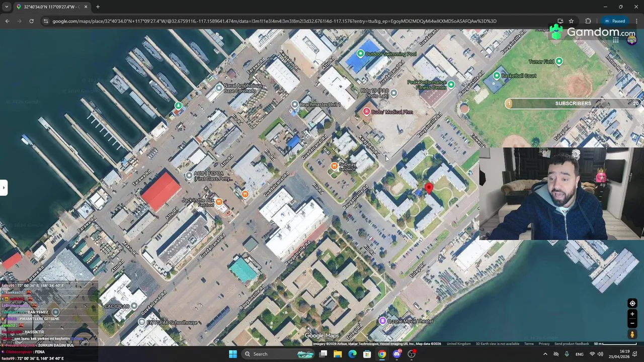
Task: Open Microsoft Edge from taskbar
Action: (x=352, y=354)
